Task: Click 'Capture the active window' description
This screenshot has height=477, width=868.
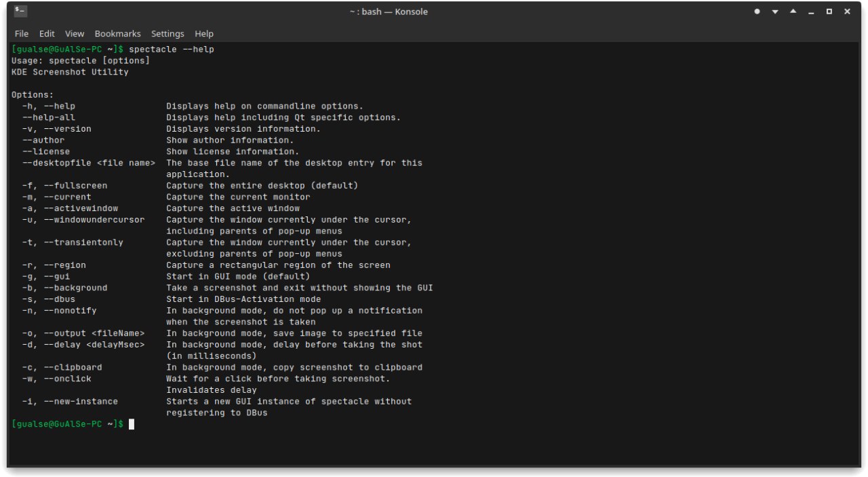Action: [233, 208]
